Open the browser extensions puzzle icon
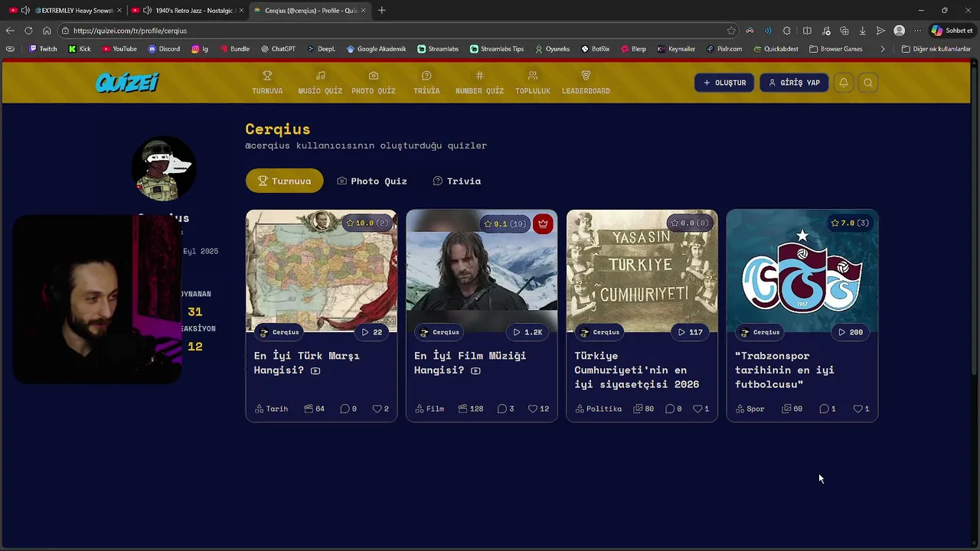 click(x=787, y=31)
